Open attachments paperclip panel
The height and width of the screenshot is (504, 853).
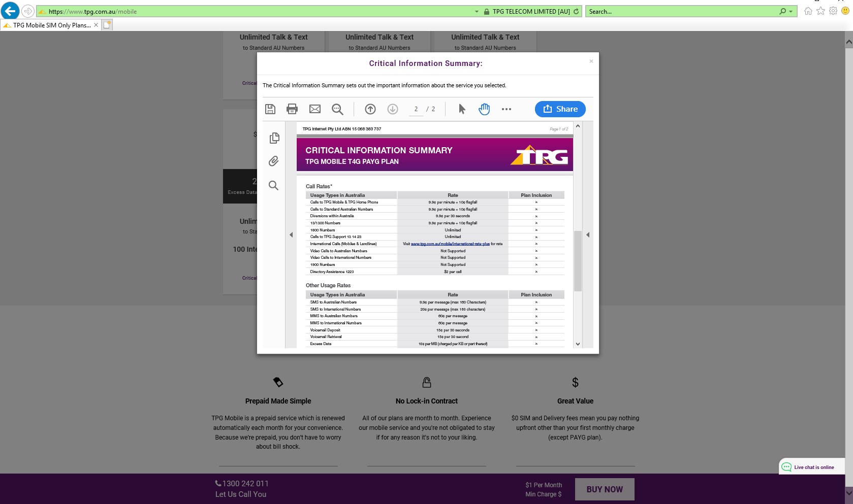(x=274, y=161)
